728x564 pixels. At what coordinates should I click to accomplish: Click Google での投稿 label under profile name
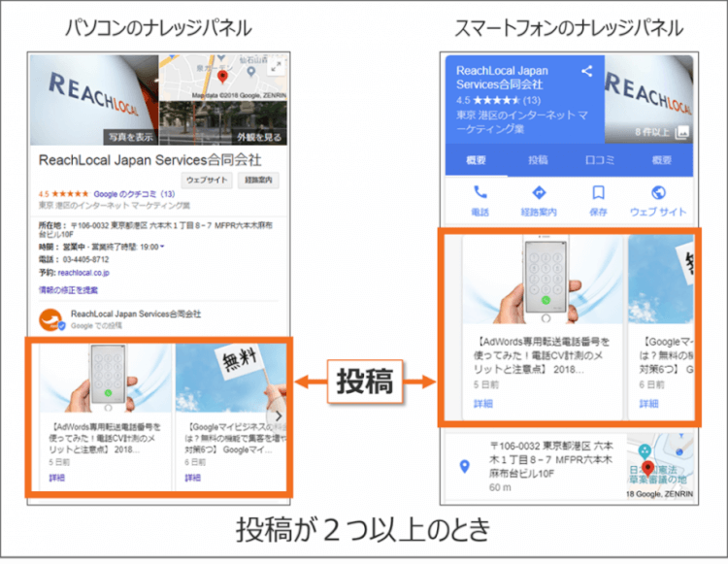pos(96,326)
